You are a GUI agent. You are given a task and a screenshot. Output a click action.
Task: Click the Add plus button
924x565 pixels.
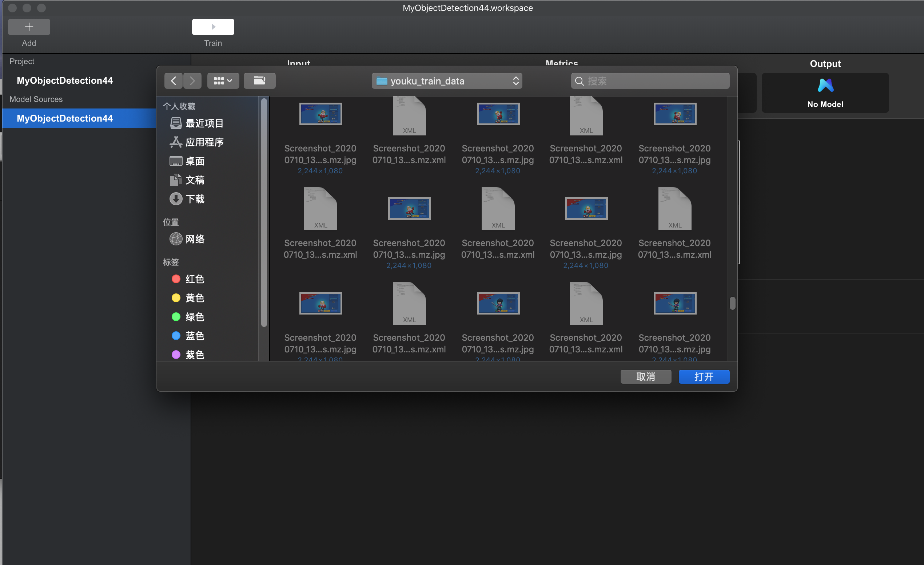29,27
